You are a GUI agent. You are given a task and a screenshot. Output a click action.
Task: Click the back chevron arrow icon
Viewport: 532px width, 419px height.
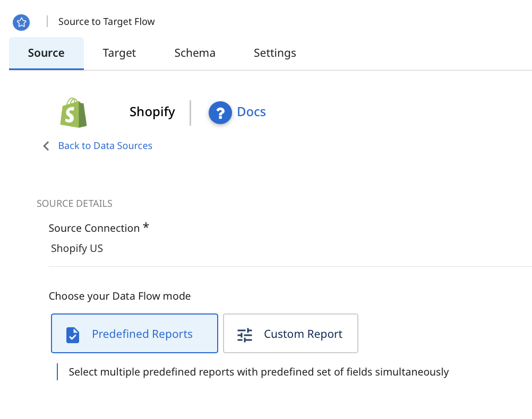pyautogui.click(x=46, y=146)
